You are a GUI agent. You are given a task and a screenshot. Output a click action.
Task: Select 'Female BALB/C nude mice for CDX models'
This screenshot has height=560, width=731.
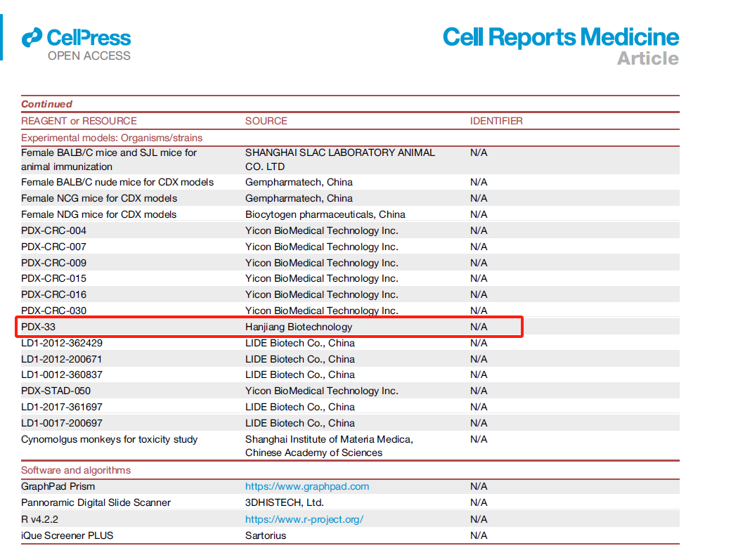coord(117,182)
